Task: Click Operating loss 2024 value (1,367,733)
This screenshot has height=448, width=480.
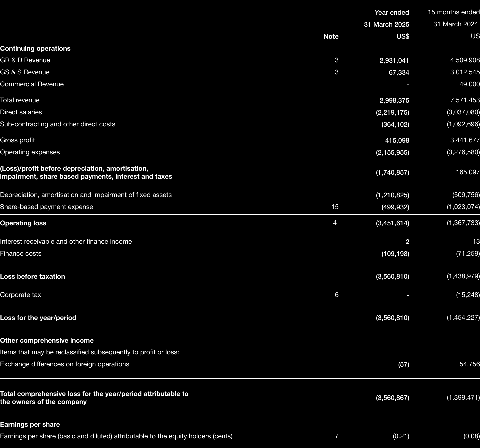Action: pyautogui.click(x=463, y=223)
